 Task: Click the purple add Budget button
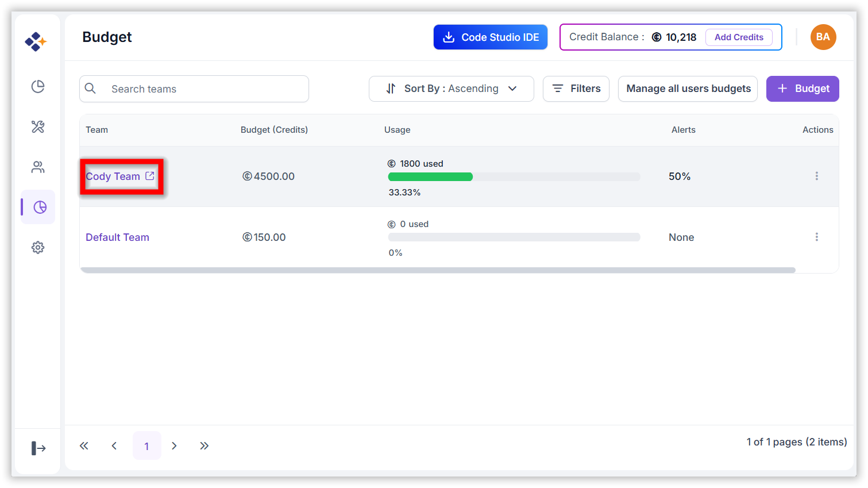tap(803, 89)
